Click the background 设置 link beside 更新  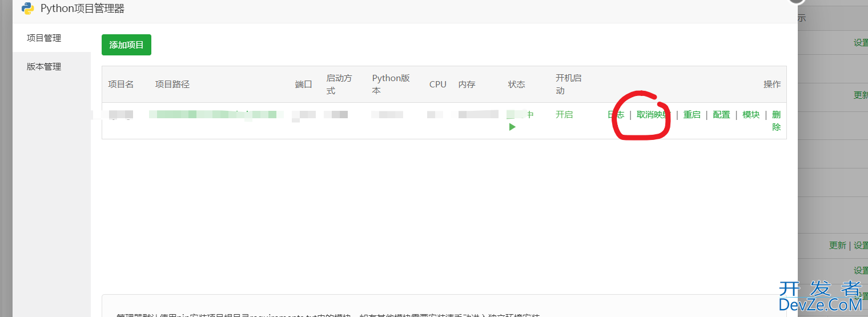click(861, 245)
